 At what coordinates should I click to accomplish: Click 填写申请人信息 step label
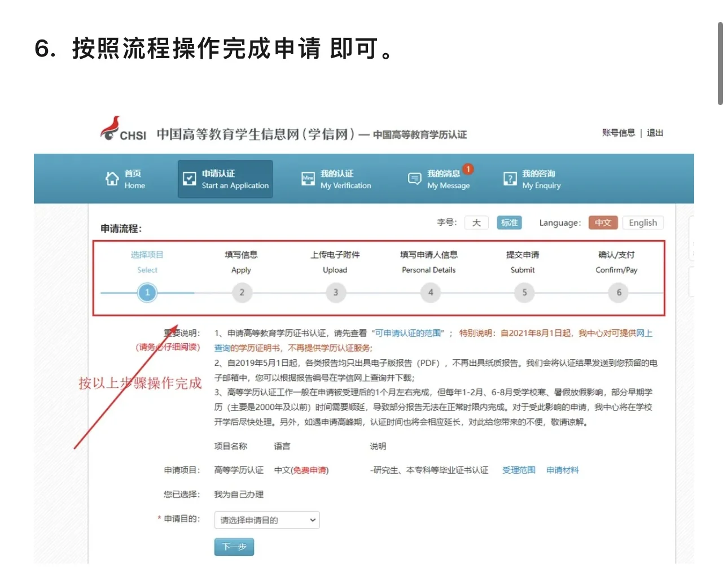[429, 262]
